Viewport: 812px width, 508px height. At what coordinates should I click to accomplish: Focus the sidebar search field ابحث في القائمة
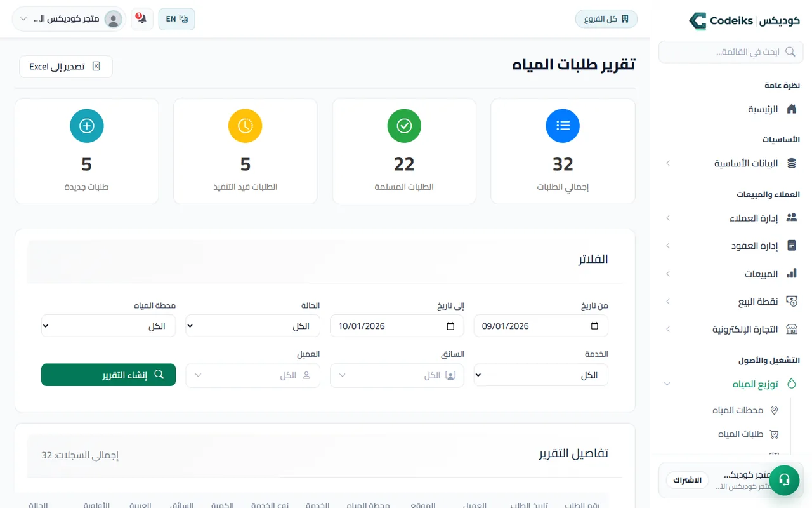pos(731,52)
